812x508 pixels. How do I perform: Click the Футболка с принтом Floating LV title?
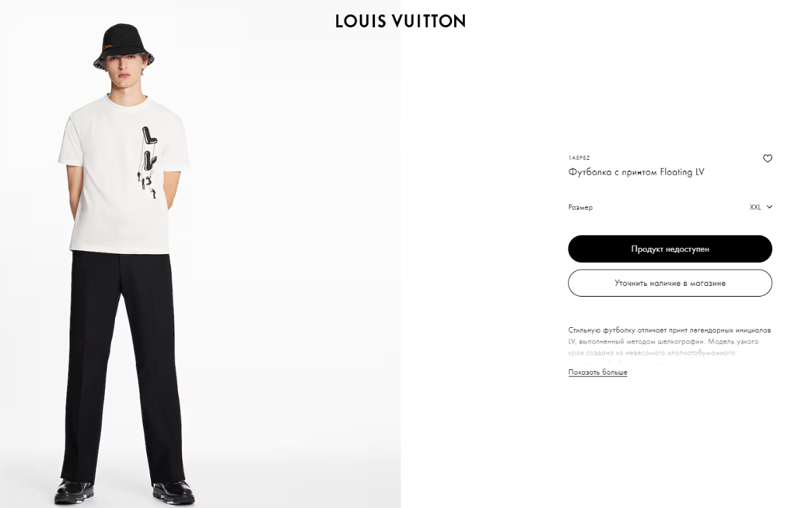pyautogui.click(x=636, y=172)
